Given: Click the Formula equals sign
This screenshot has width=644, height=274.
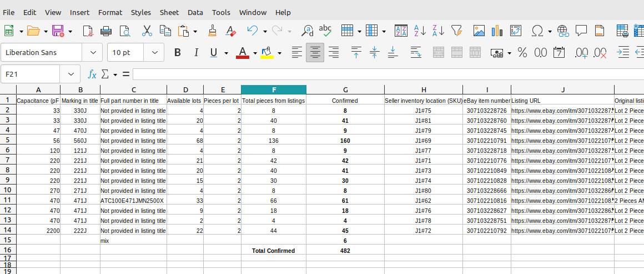Looking at the screenshot, I should coord(126,74).
